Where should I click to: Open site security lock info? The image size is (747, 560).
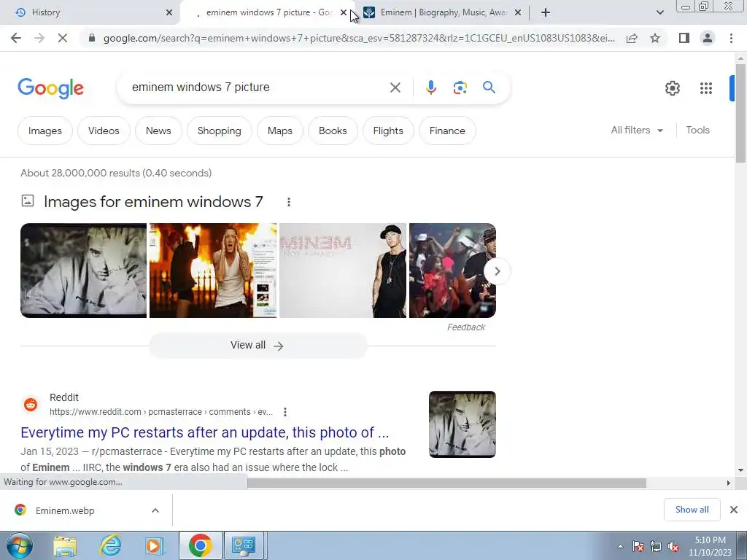click(92, 38)
